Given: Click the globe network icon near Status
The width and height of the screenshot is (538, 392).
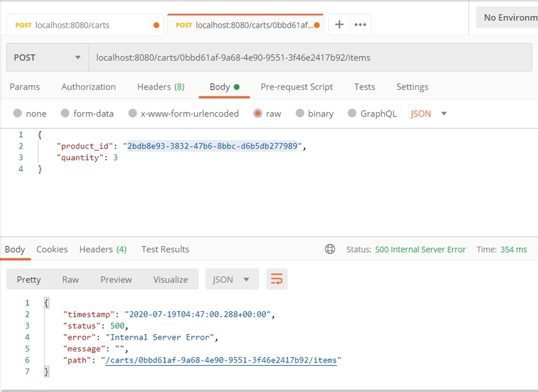Looking at the screenshot, I should pyautogui.click(x=330, y=249).
